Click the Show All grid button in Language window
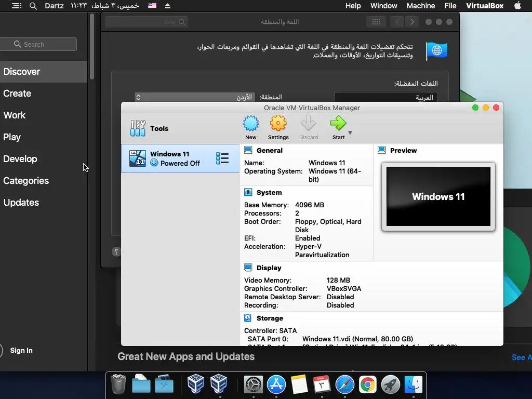 tap(376, 22)
